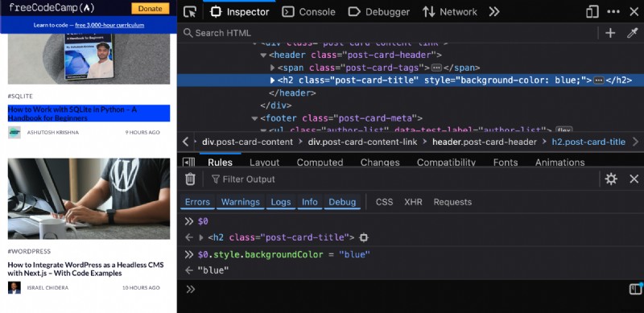Click ellipsis badge inside span post-card-tags
Screen dimensions: 644x313
436,68
